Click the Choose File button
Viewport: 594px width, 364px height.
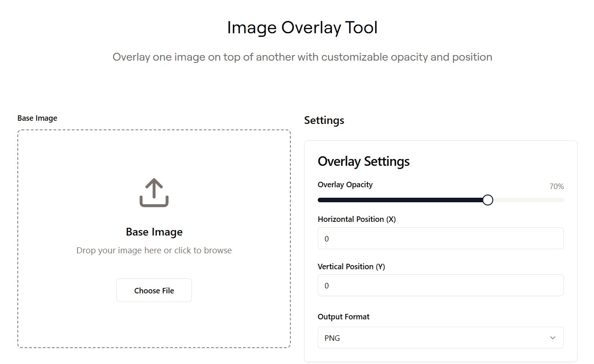pos(154,290)
